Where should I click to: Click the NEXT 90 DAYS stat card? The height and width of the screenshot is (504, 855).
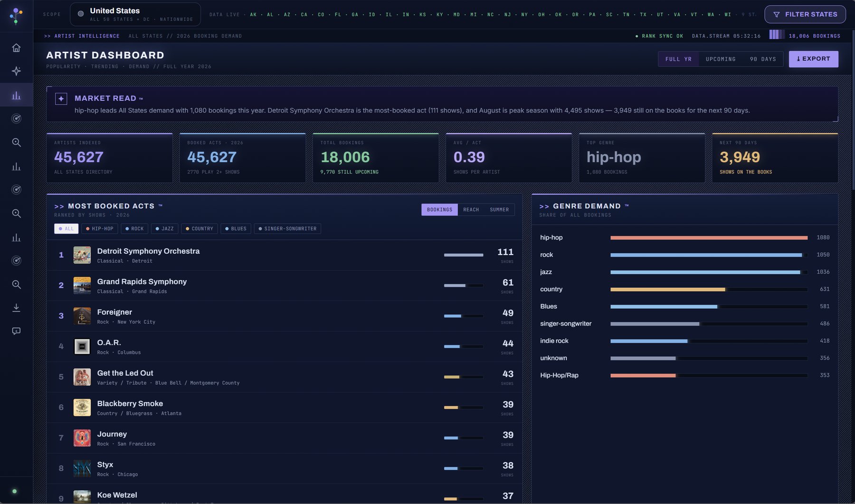(775, 158)
